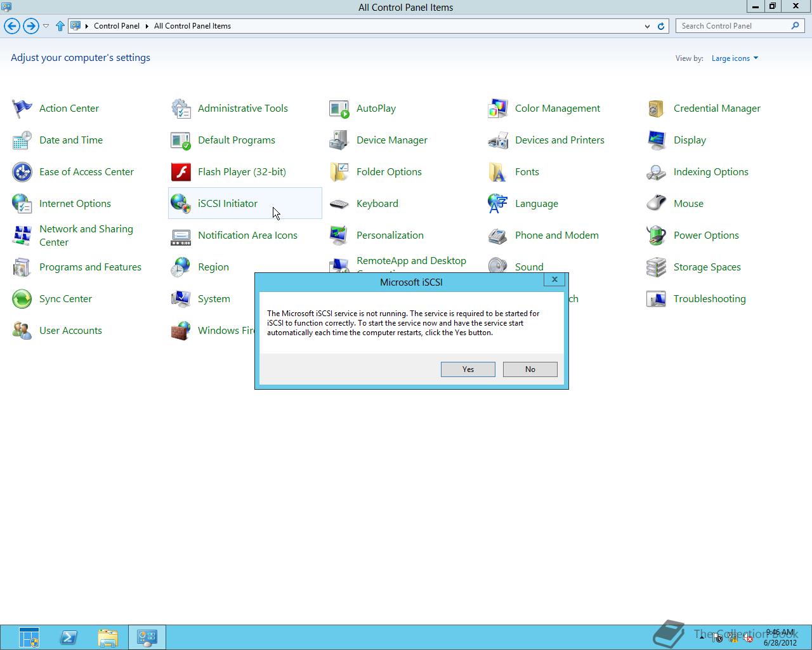The width and height of the screenshot is (812, 650).
Task: Open the AutoPlay icon
Action: (339, 109)
